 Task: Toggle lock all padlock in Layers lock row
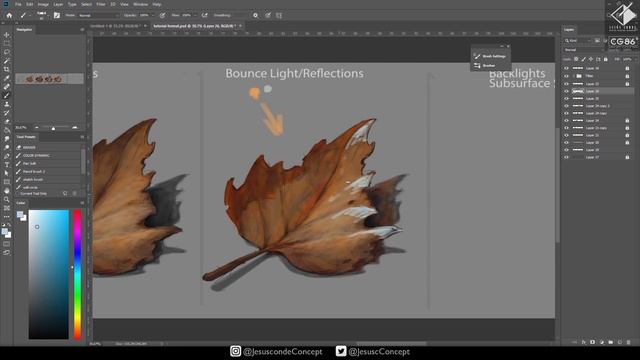click(605, 59)
